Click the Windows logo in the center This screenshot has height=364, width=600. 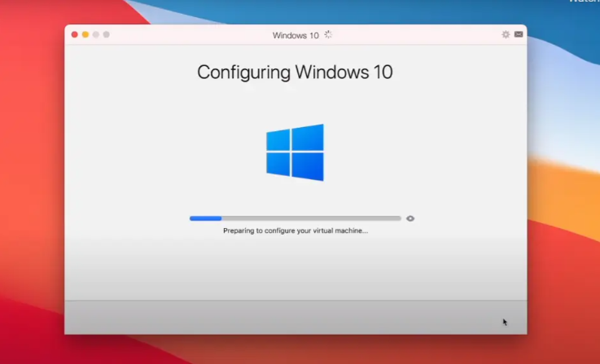coord(295,152)
